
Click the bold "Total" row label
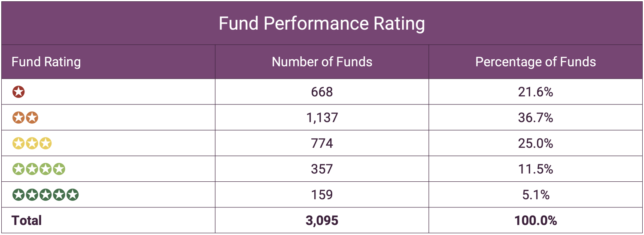pyautogui.click(x=27, y=221)
